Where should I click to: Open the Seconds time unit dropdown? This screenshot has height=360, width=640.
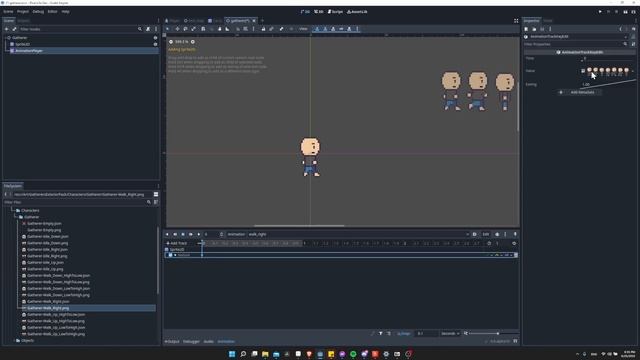(x=450, y=333)
